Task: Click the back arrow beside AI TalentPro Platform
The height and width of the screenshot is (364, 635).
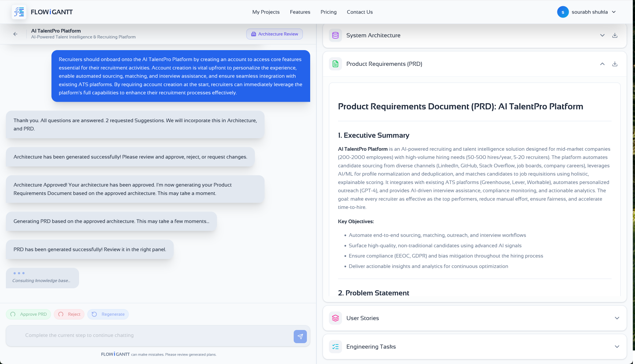Action: 15,34
